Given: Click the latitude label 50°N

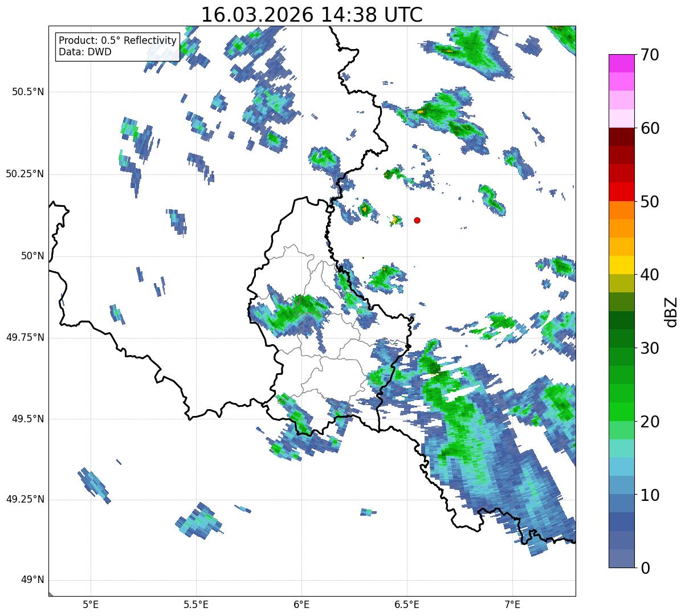Looking at the screenshot, I should [x=31, y=256].
